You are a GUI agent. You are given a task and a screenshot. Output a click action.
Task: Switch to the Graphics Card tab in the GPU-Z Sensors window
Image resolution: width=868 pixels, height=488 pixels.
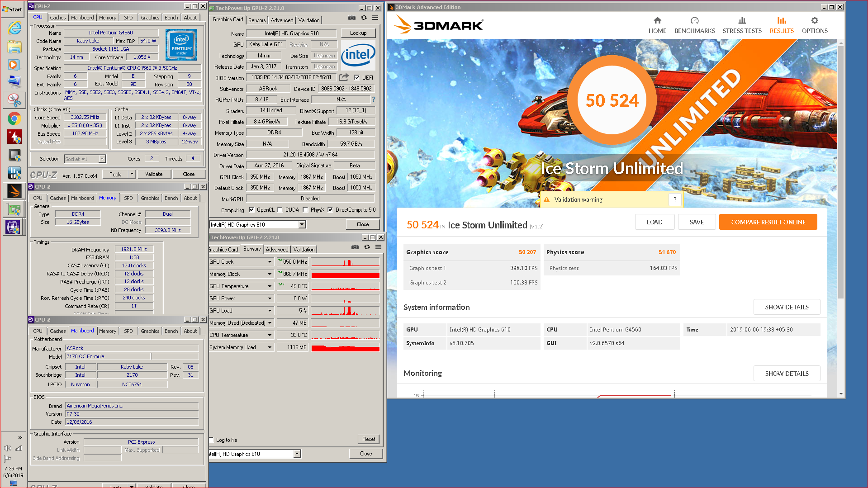coord(223,250)
